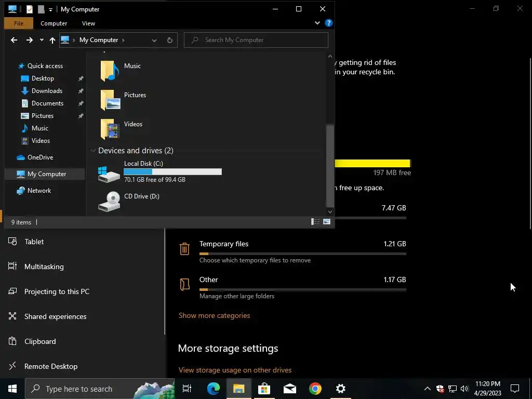Switch to details view in status bar

(315, 222)
